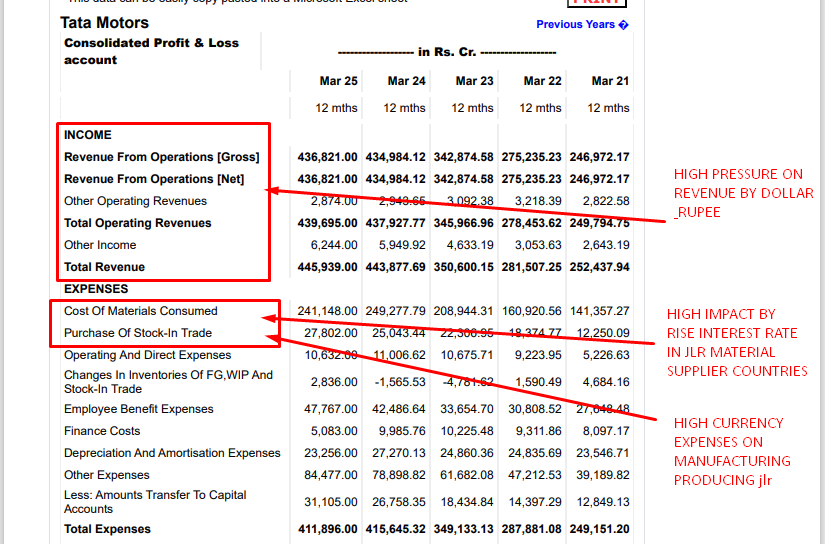Click the INCOME section heading
Screen dimensions: 825x544
click(x=88, y=135)
